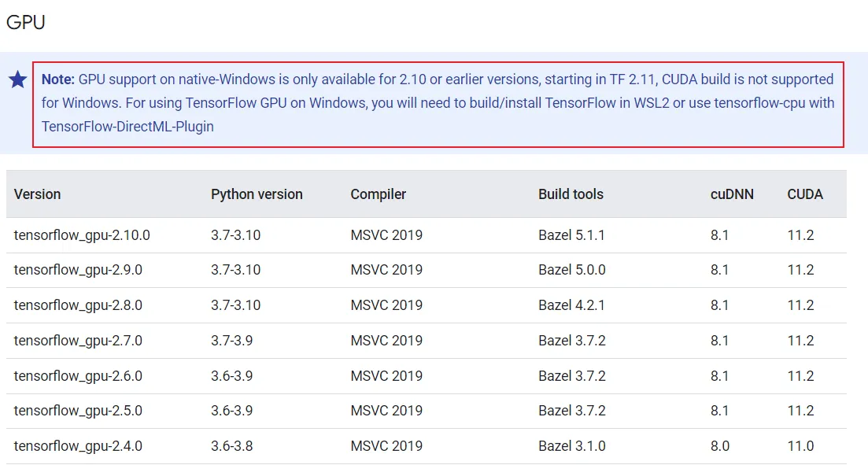Viewport: 868px width, 465px height.
Task: Click the CUDA 11.0 value cell
Action: point(800,446)
